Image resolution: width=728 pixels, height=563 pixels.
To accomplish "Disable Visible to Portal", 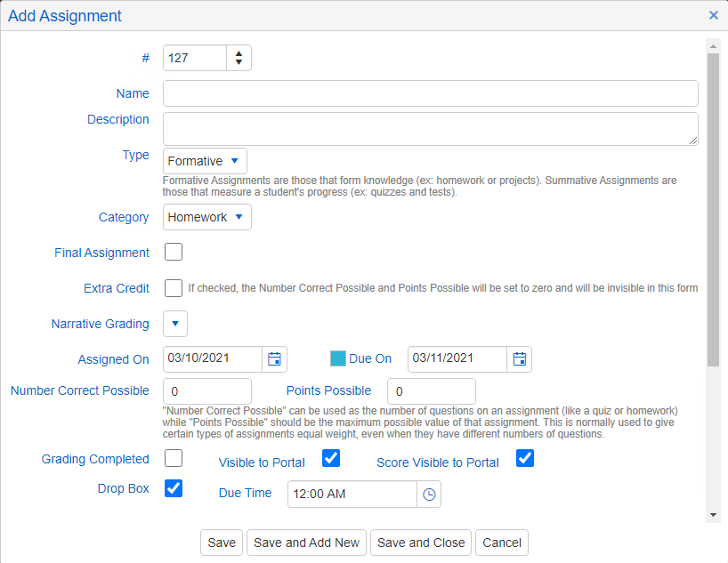I will tap(330, 457).
